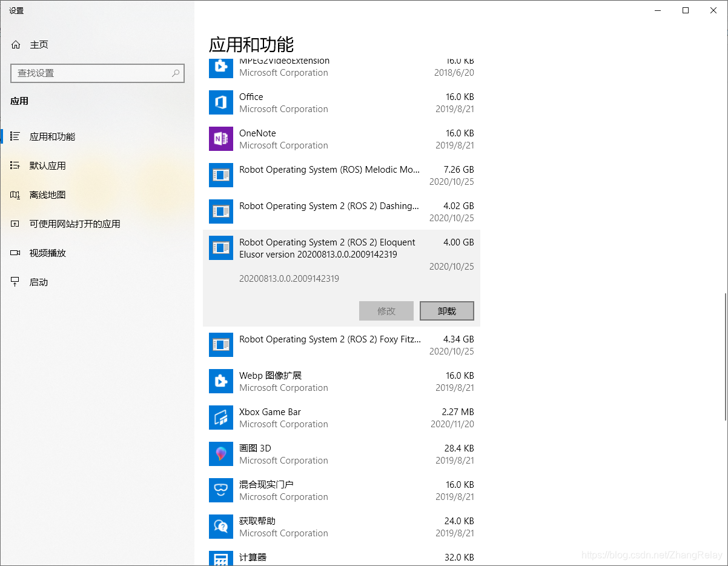Image resolution: width=728 pixels, height=566 pixels.
Task: Select the 计算器 app name
Action: 253,558
